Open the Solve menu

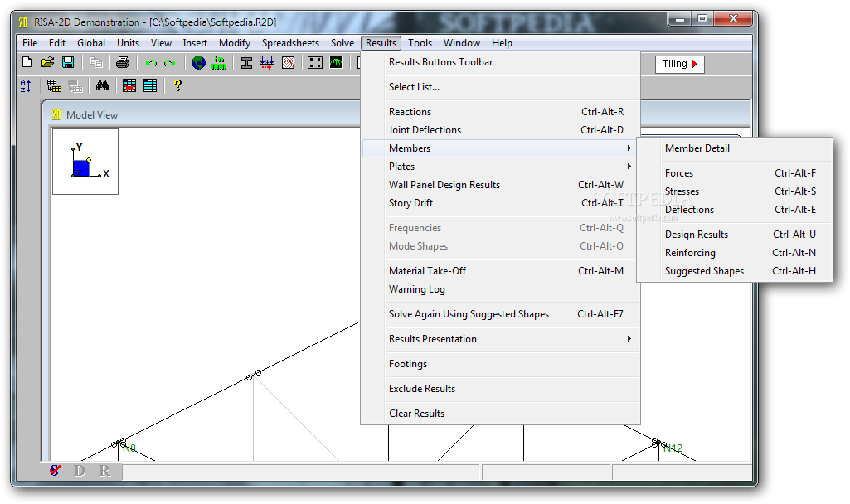pos(342,43)
